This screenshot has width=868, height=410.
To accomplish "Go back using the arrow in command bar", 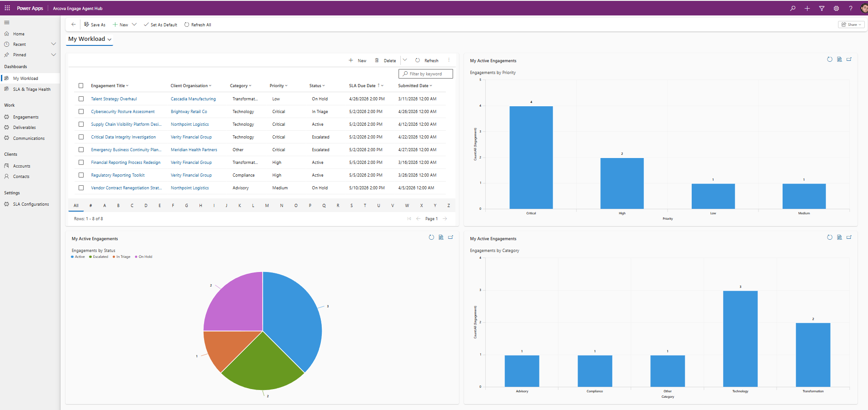I will pos(73,25).
